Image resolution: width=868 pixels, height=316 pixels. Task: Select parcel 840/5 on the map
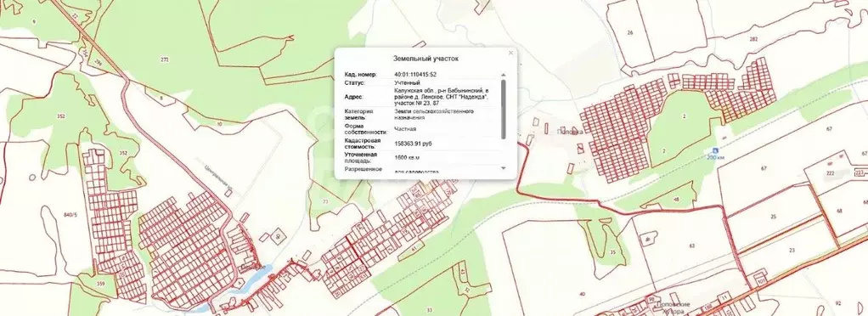[x=70, y=215]
